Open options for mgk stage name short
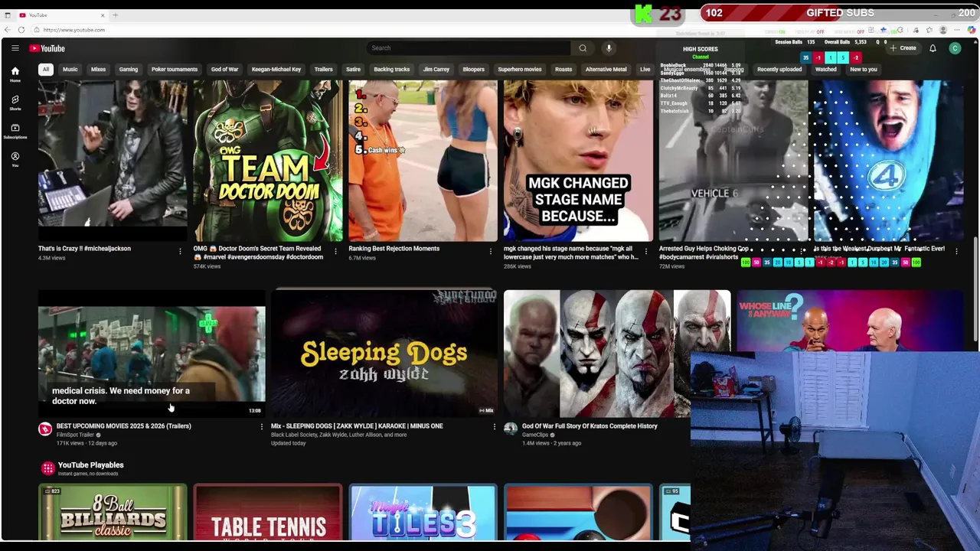 click(x=645, y=251)
